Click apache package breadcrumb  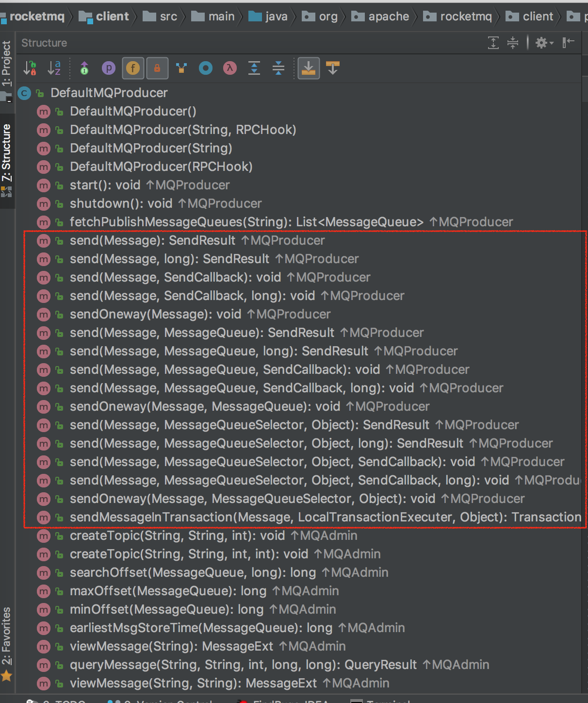pyautogui.click(x=381, y=17)
